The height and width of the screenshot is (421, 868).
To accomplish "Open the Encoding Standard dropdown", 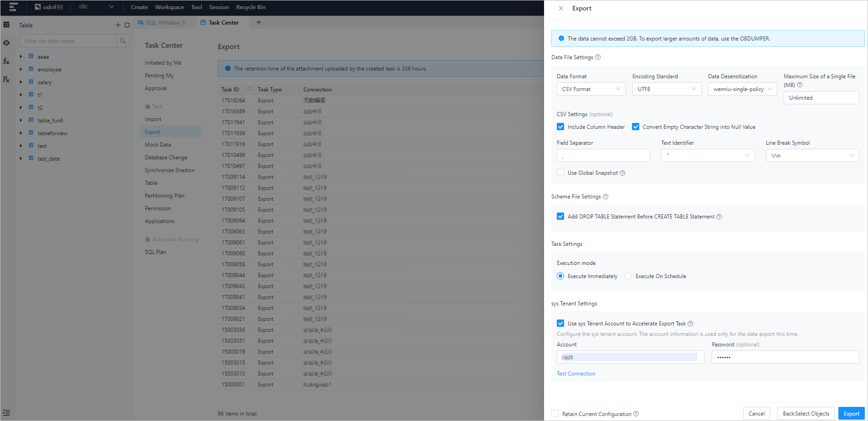I will [667, 89].
